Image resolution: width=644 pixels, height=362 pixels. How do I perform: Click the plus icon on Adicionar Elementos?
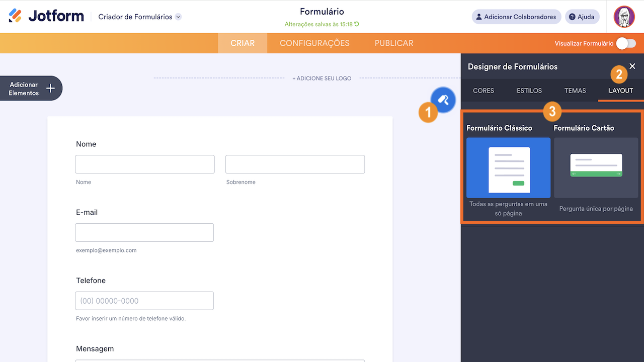[x=50, y=88]
